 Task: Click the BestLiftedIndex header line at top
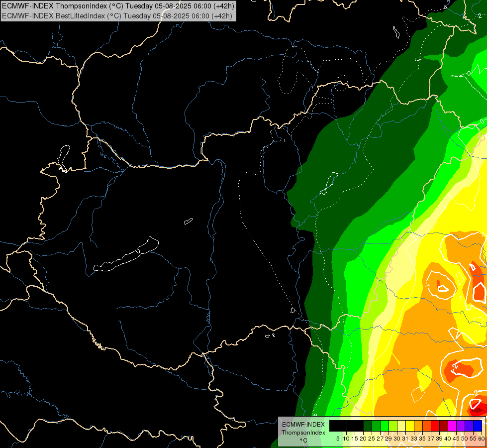(117, 16)
